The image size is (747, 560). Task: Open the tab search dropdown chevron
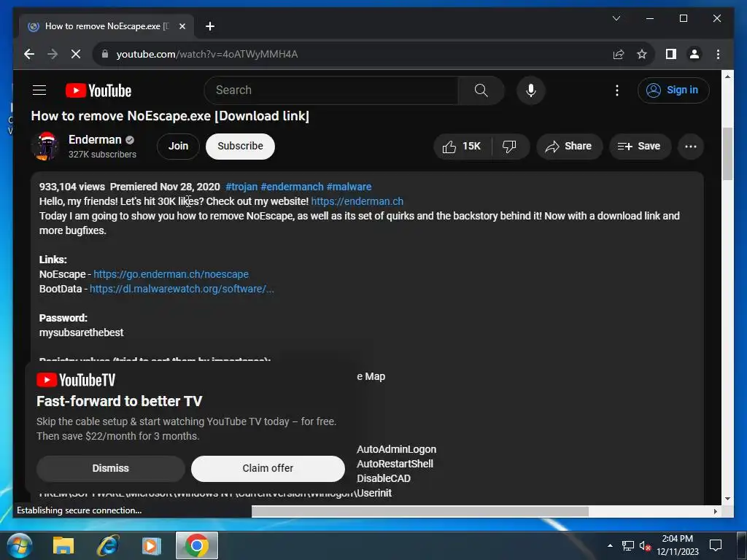tap(616, 18)
